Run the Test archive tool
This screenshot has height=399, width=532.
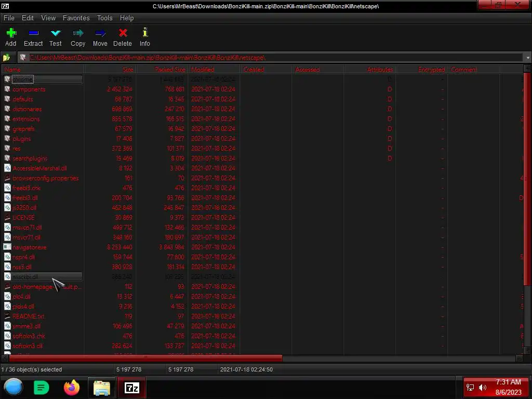56,33
